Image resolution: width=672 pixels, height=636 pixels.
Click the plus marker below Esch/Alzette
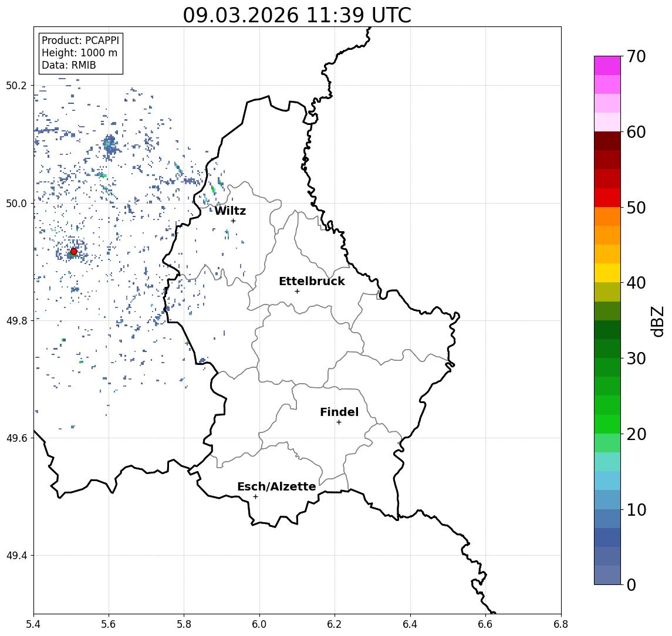pos(255,497)
